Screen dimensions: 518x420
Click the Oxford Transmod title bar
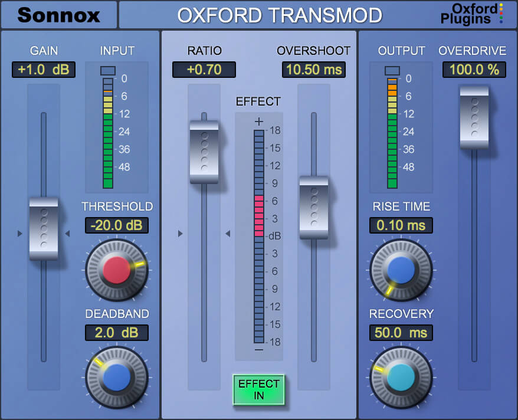(280, 15)
